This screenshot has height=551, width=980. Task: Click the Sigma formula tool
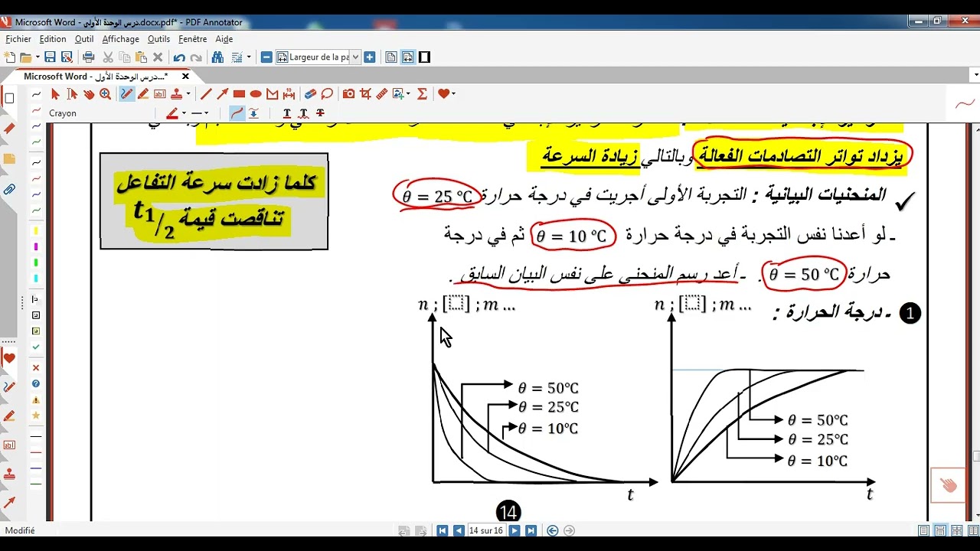pos(422,94)
